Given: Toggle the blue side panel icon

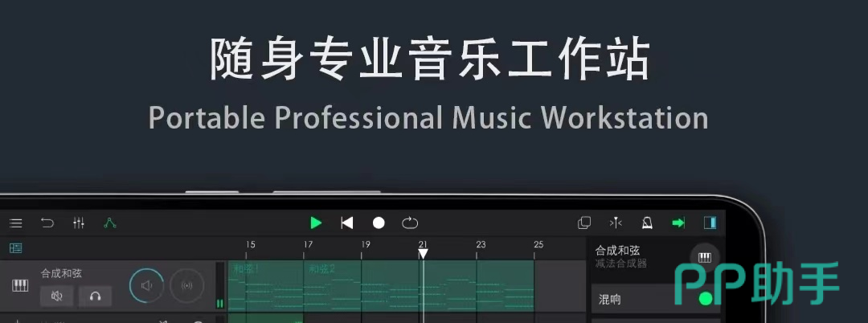Looking at the screenshot, I should pos(710,223).
